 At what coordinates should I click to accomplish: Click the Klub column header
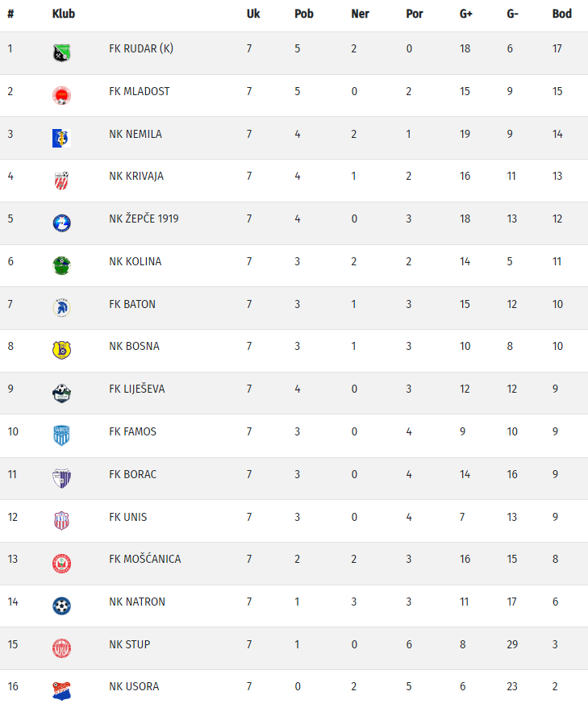point(62,14)
